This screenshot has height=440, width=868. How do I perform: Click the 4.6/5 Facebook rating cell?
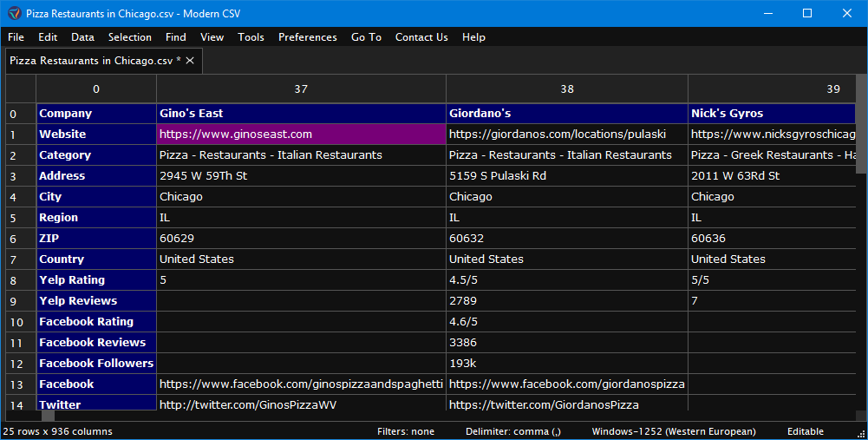click(x=567, y=321)
